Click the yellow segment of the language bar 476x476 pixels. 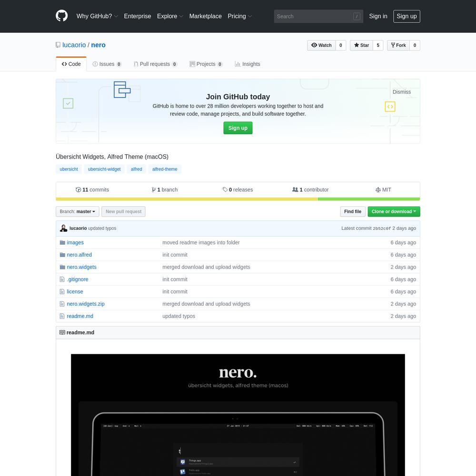point(187,199)
